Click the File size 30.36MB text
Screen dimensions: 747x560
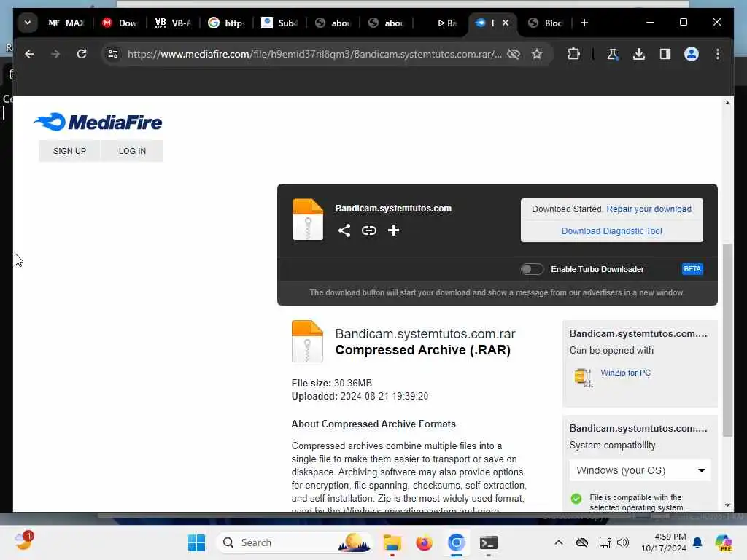[332, 383]
